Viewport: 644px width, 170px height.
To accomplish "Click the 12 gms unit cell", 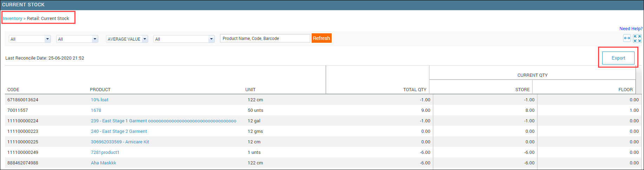I will (255, 131).
